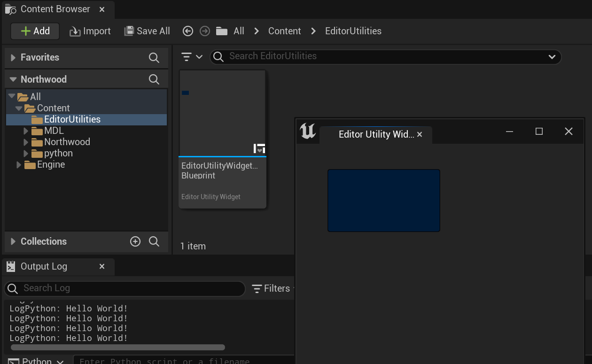
Task: Close the Output Log tab
Action: (102, 266)
